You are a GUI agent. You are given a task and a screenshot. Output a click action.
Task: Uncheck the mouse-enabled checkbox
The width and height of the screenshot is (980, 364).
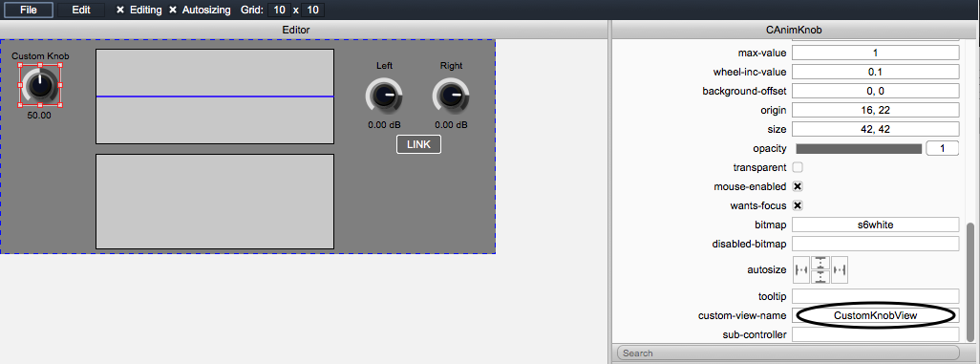tap(798, 186)
